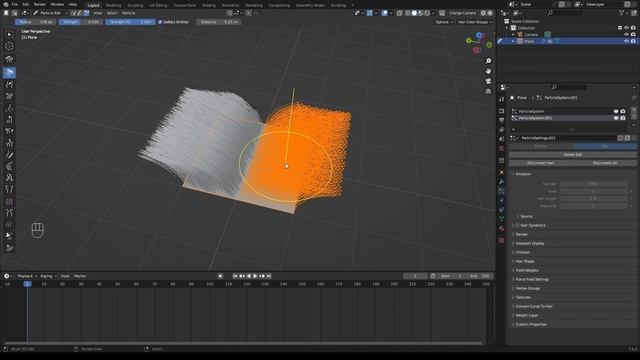Adjust the brush Radius slider

[x=36, y=22]
